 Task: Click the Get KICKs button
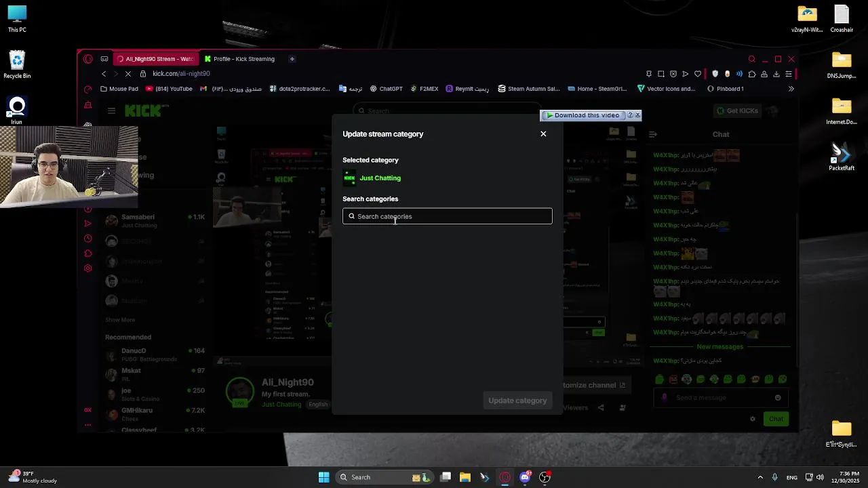click(738, 110)
